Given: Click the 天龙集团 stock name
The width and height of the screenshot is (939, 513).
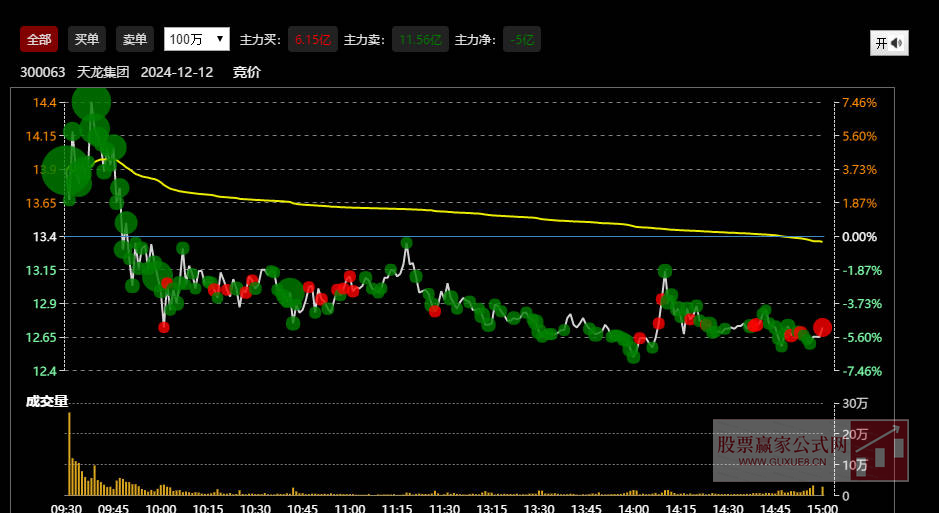Looking at the screenshot, I should coord(103,72).
